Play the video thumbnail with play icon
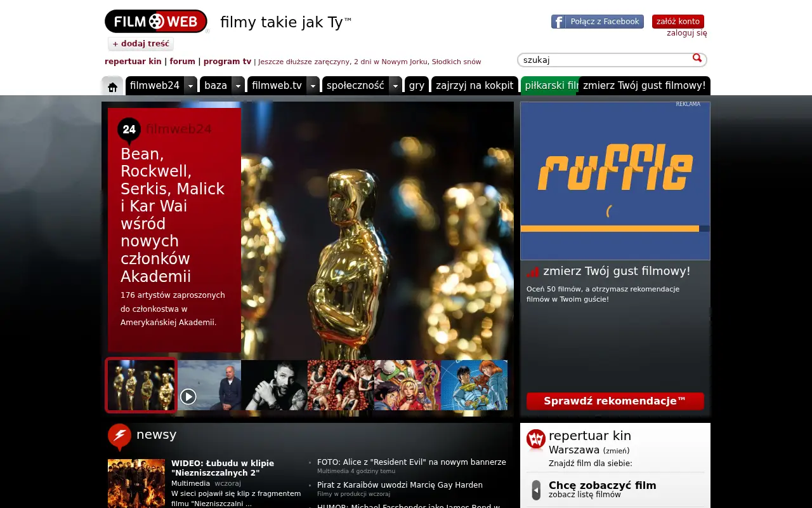Viewport: 812px width, 508px height. (x=209, y=385)
